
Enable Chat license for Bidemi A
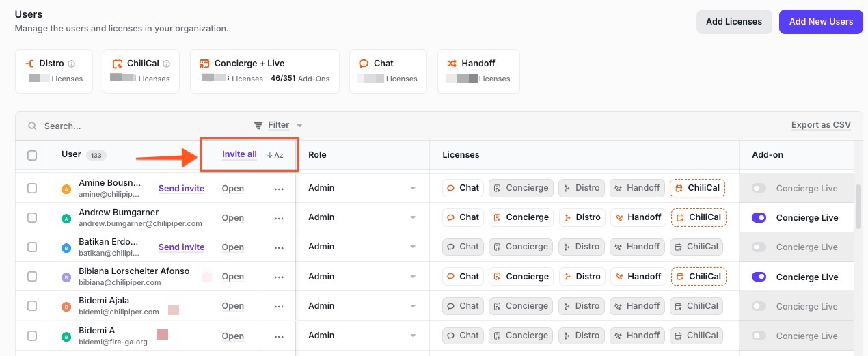(x=463, y=336)
